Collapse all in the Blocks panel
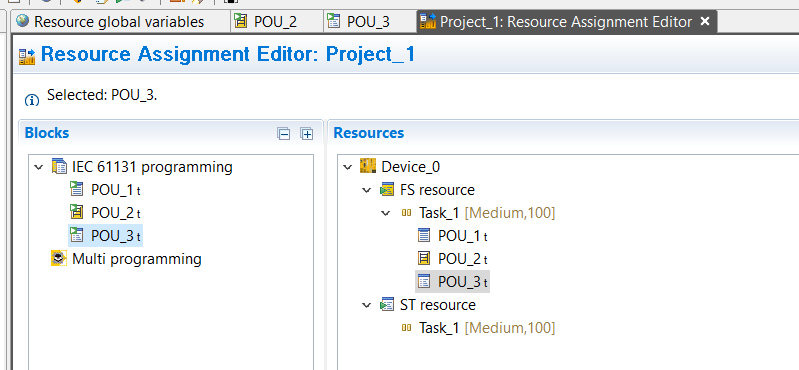 coord(283,134)
